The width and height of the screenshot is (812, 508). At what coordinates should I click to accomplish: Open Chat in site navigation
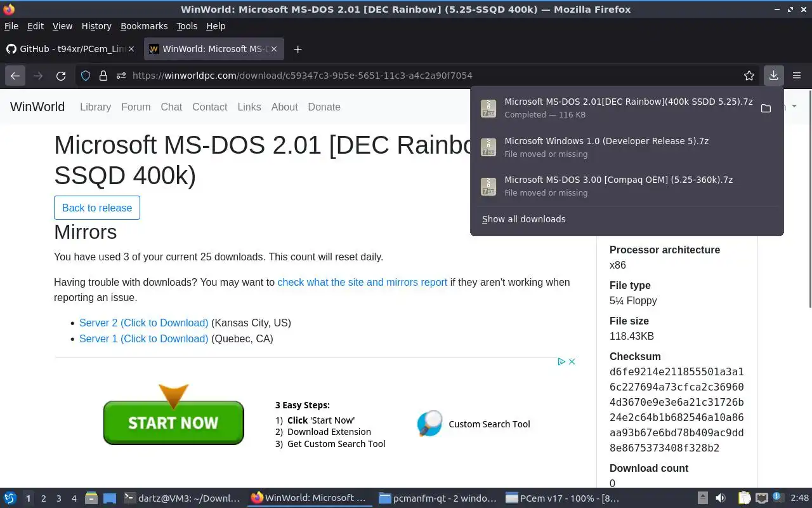point(171,107)
